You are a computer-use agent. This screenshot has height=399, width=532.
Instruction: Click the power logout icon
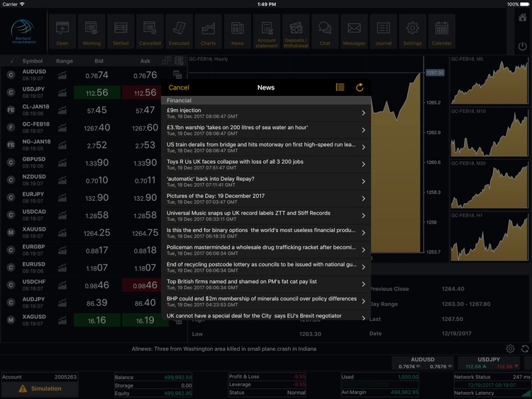[x=523, y=46]
